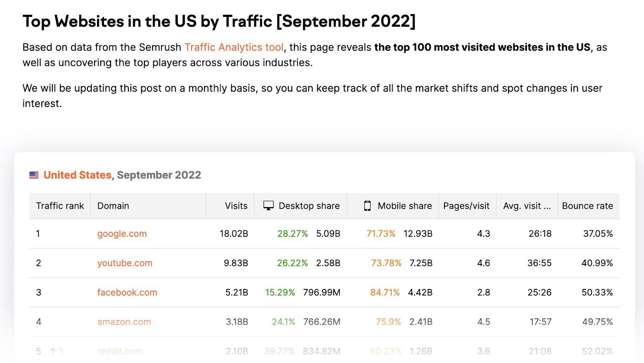This screenshot has height=363, width=644.
Task: Click amazon.com desktop share 24.1%
Action: (283, 322)
